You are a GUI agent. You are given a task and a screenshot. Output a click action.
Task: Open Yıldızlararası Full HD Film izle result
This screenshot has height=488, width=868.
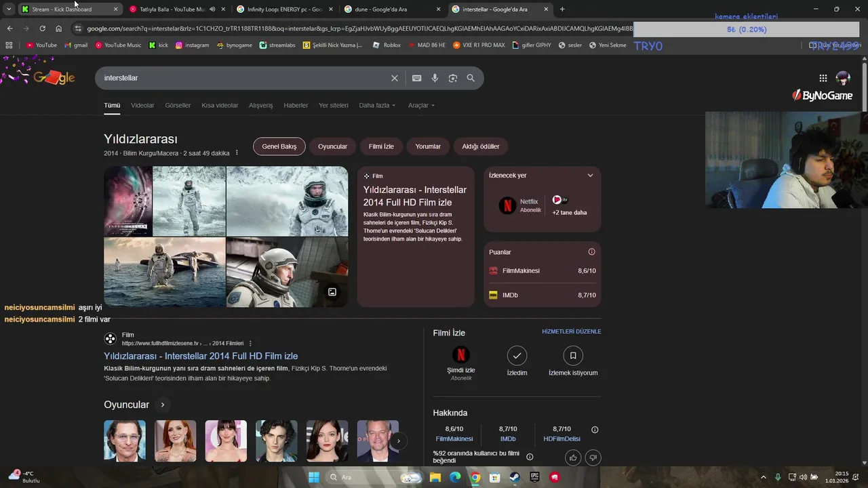coord(201,356)
